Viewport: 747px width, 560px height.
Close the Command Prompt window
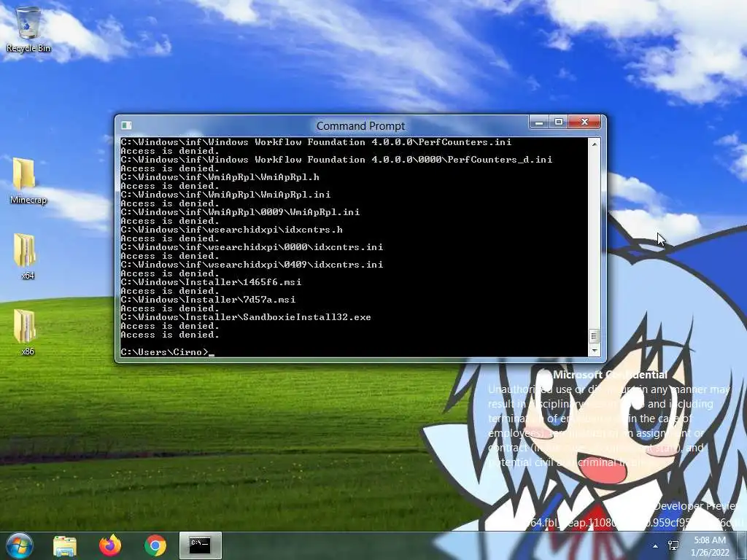(x=586, y=122)
